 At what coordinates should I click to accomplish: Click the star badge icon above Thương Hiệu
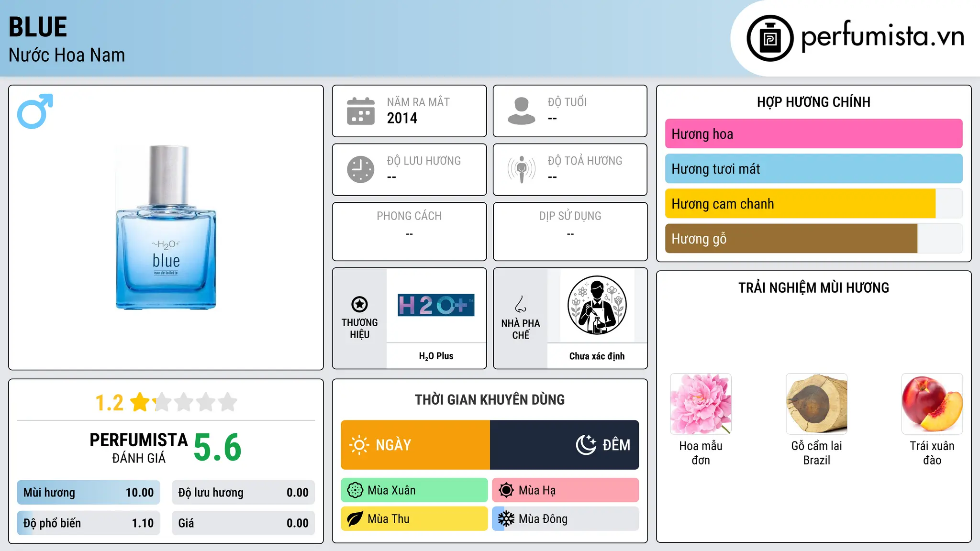(x=359, y=304)
